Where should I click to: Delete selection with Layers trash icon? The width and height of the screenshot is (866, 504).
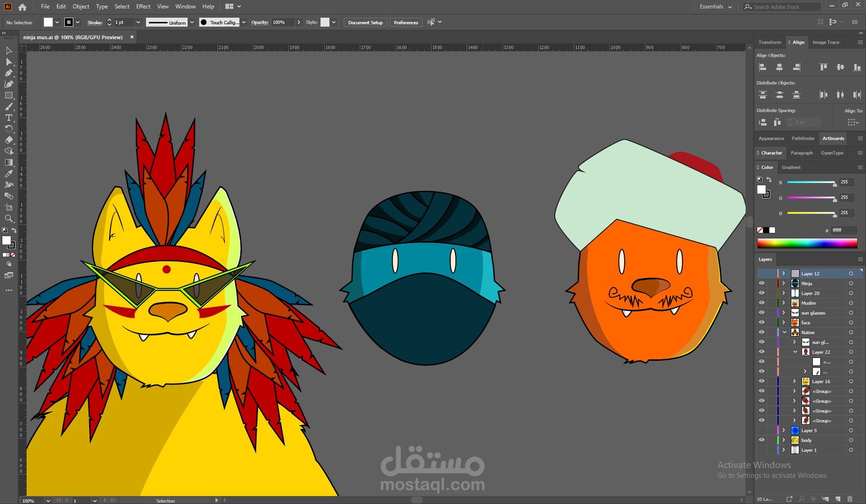point(850,499)
